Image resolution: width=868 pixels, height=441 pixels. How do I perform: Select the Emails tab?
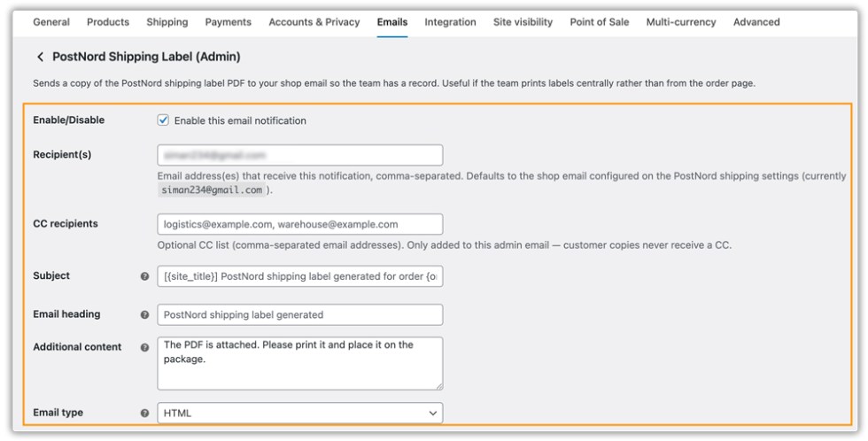392,22
